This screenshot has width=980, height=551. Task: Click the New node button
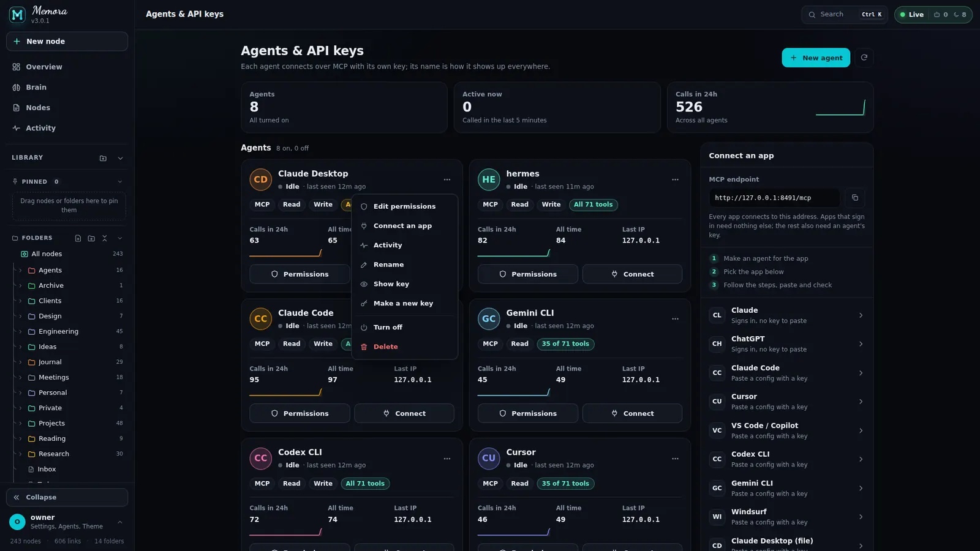pyautogui.click(x=67, y=42)
